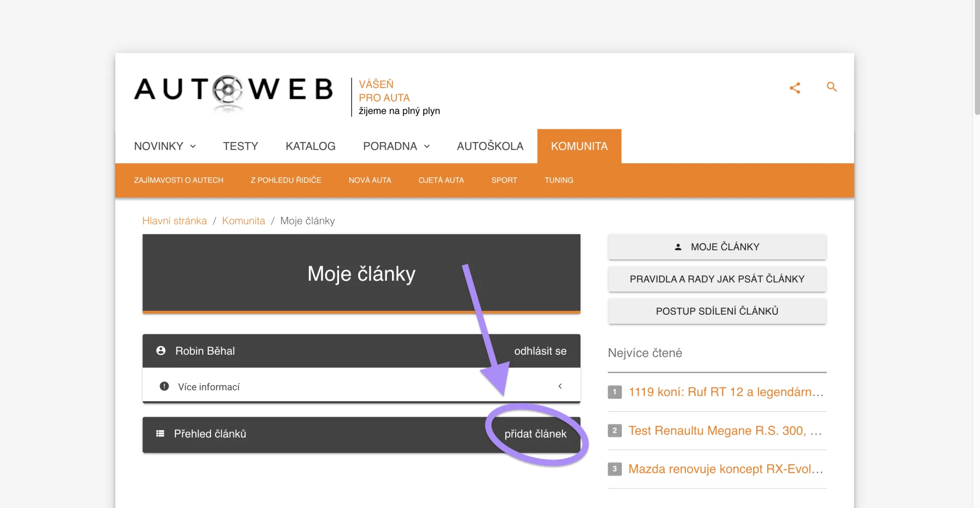The width and height of the screenshot is (980, 508).
Task: Click the Nejvíce čtené heading
Action: click(645, 353)
